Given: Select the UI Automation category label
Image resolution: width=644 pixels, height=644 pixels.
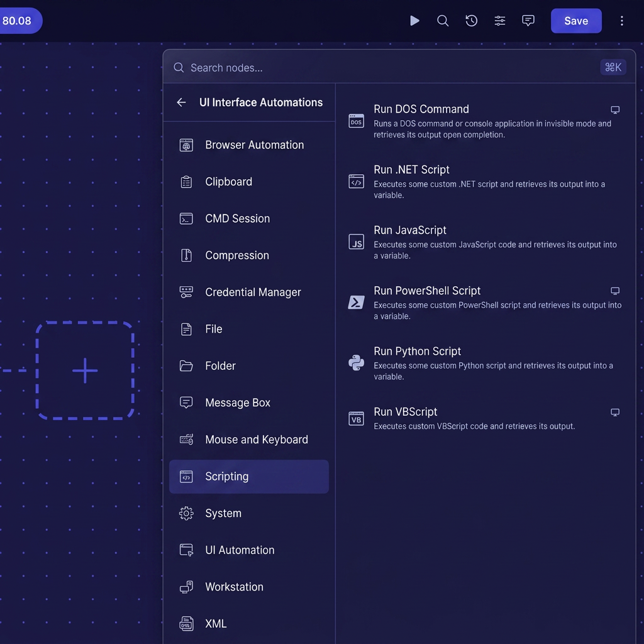Looking at the screenshot, I should tap(240, 550).
